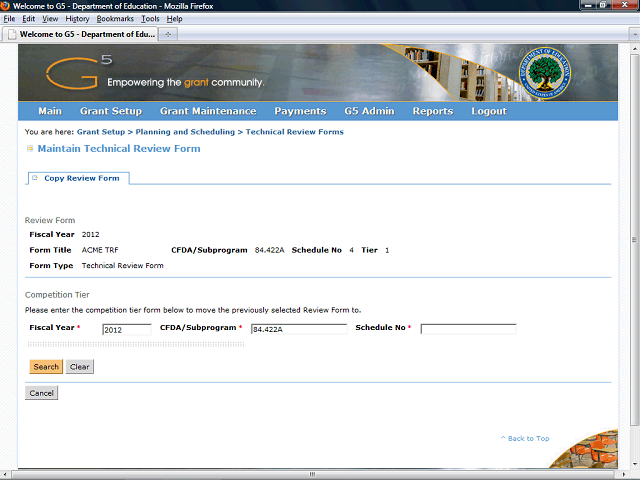Close the Firefox window
The width and height of the screenshot is (640, 480).
(624, 5)
